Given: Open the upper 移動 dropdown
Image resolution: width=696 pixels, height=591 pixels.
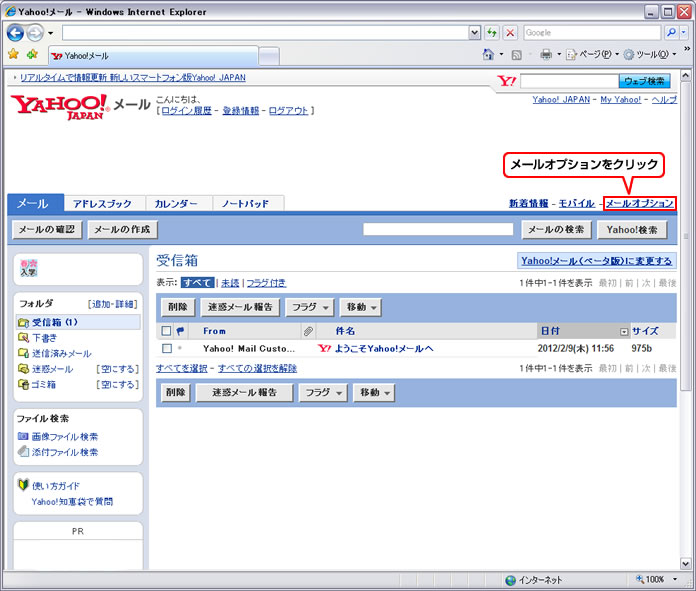Looking at the screenshot, I should click(361, 307).
